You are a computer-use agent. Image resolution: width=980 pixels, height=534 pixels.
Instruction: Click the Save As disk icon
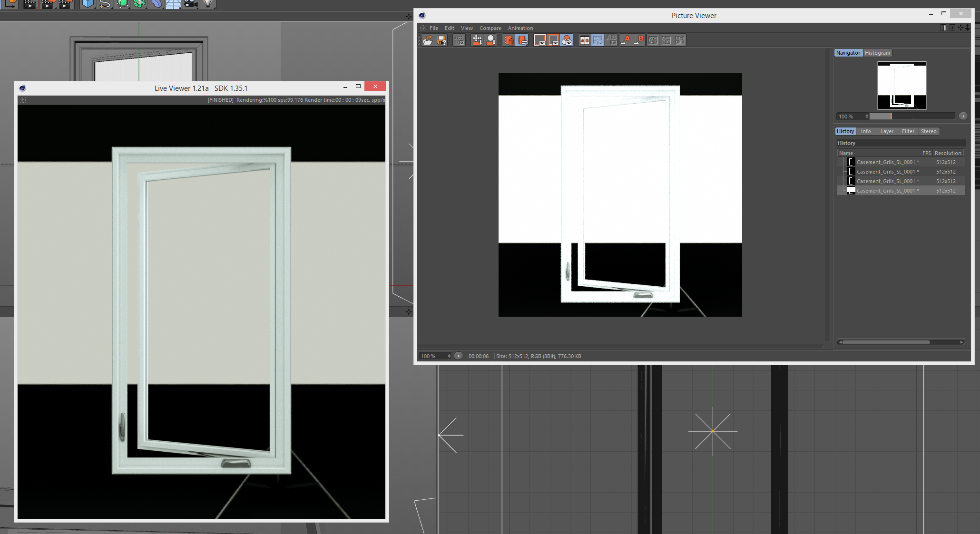(x=441, y=40)
